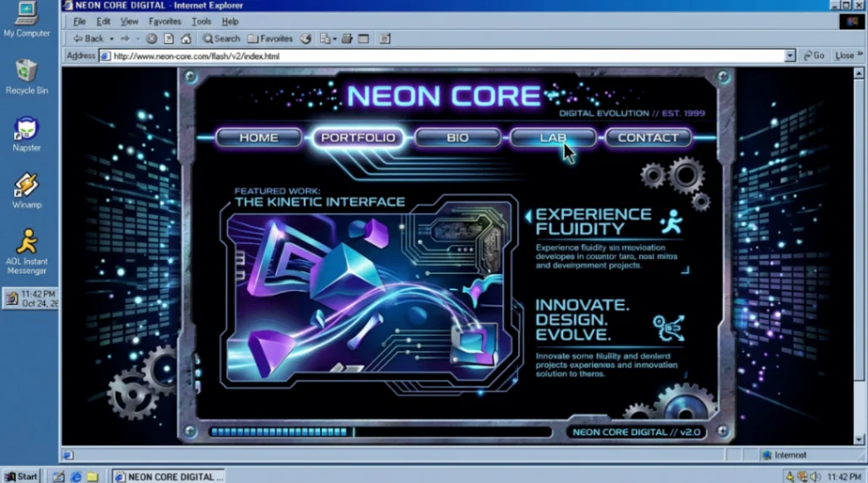Open Search pane in toolbar
Image resolution: width=868 pixels, height=483 pixels.
click(x=221, y=39)
